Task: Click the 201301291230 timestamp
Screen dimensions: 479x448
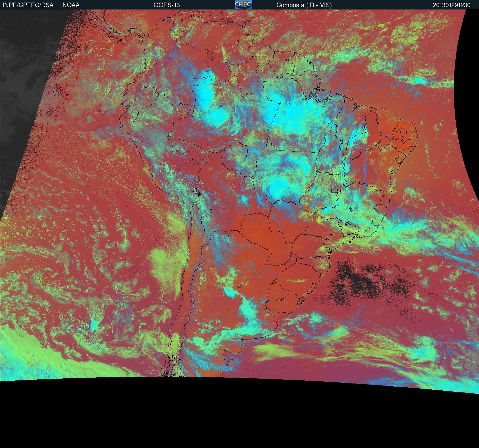Action: pos(452,5)
